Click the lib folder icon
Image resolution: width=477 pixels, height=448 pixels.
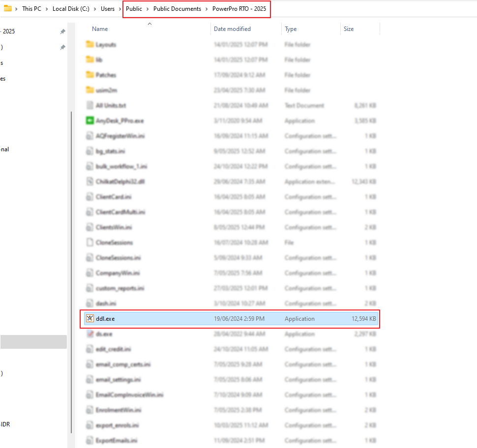89,59
